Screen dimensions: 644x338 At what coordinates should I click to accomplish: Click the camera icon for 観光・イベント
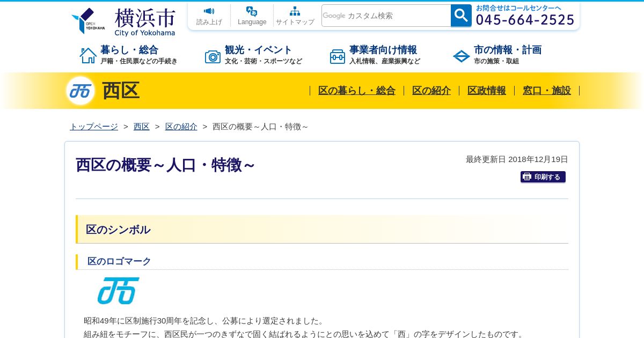pos(213,56)
